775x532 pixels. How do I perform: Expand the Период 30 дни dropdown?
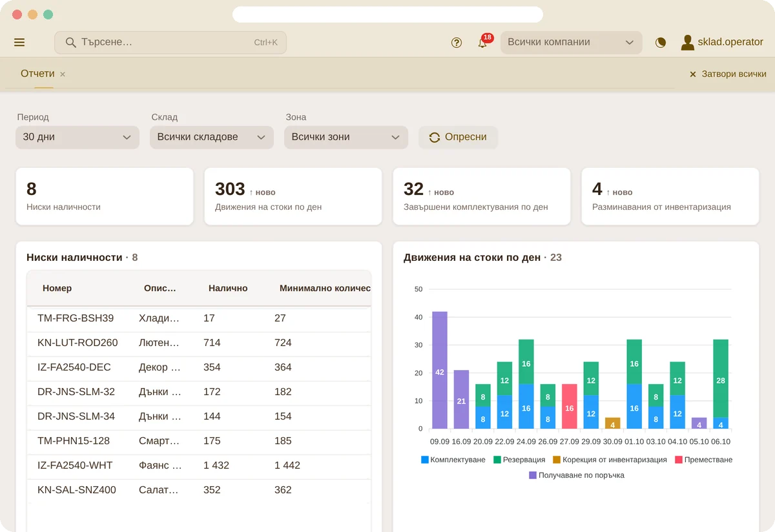tap(77, 138)
